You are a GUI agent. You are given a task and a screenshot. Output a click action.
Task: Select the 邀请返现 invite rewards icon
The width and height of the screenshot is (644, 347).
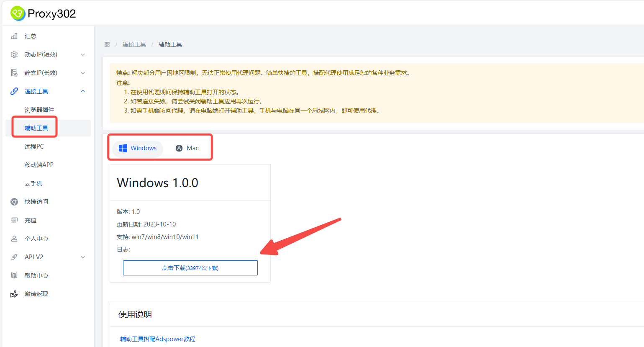pyautogui.click(x=14, y=293)
